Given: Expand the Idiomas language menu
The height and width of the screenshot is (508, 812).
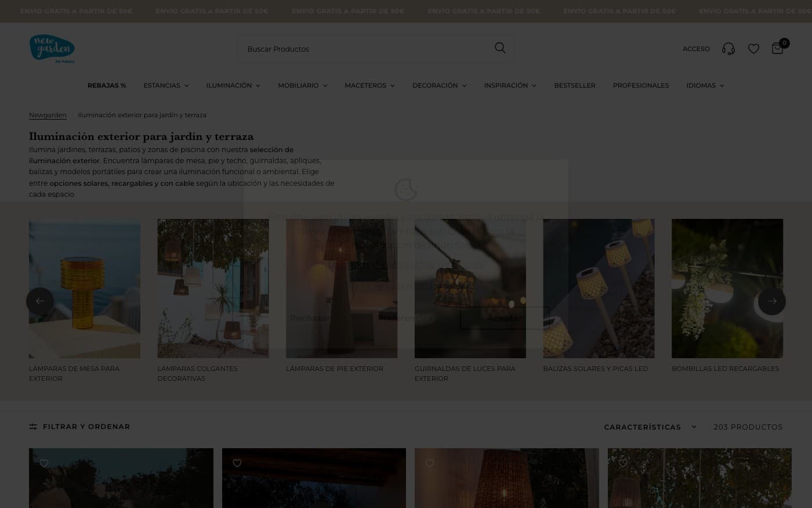Looking at the screenshot, I should tap(705, 85).
